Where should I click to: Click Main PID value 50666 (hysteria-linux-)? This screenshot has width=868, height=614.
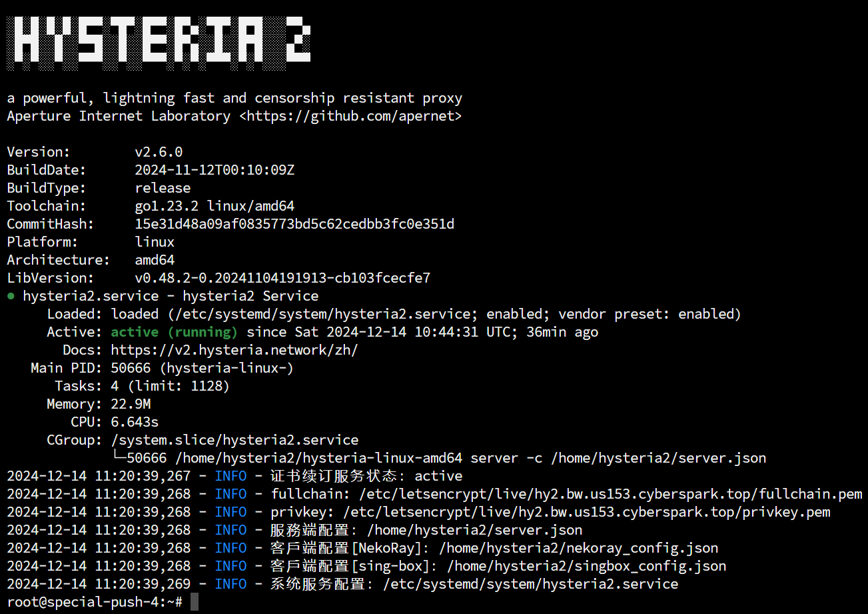click(x=203, y=368)
